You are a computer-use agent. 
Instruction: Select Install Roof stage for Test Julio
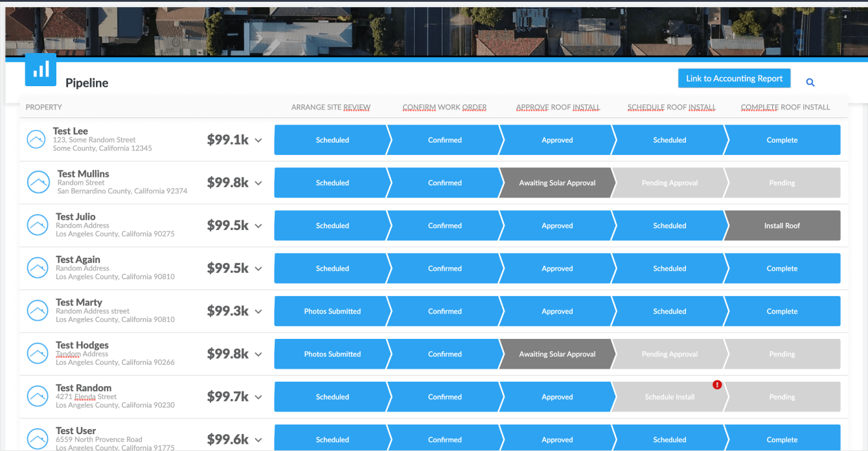point(782,225)
